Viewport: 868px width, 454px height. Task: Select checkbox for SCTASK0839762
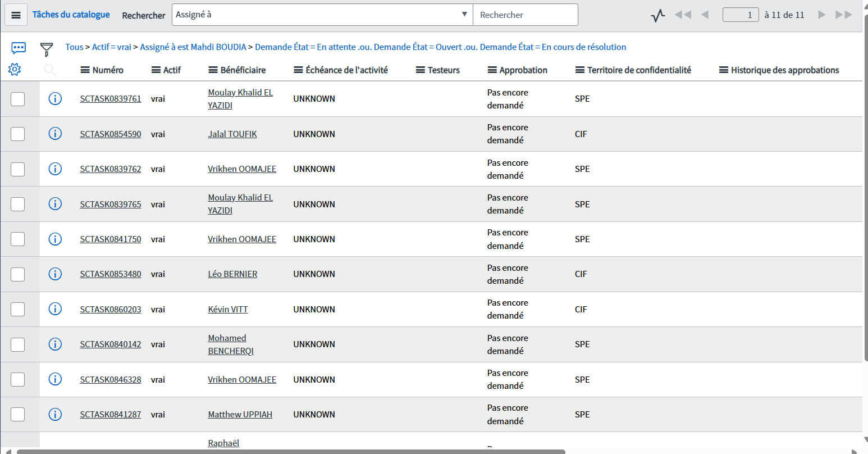18,169
